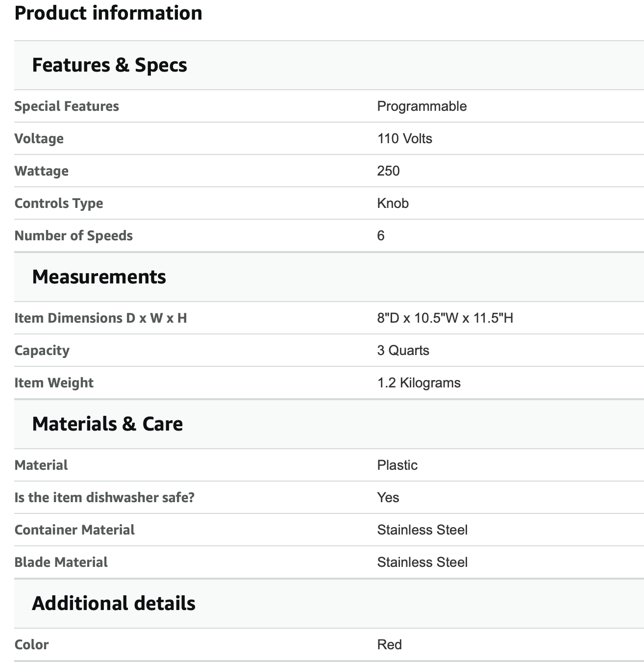Click the Voltage row label

pos(39,139)
